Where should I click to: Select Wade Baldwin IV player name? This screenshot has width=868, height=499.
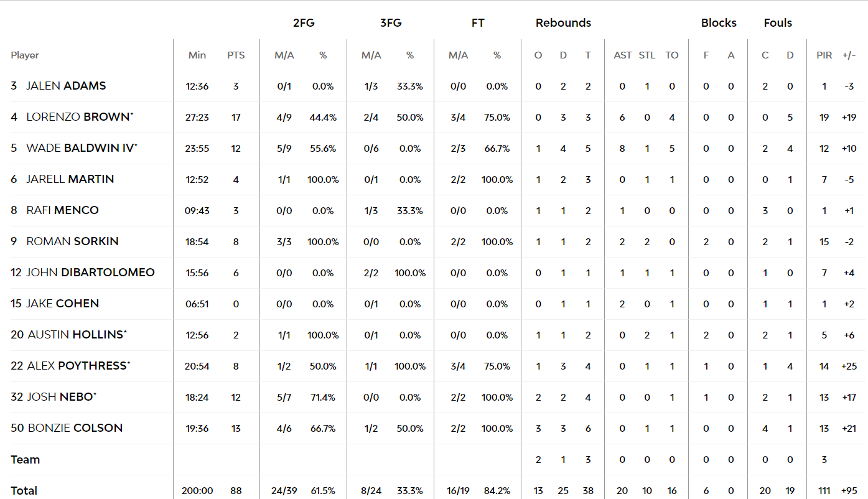[80, 148]
